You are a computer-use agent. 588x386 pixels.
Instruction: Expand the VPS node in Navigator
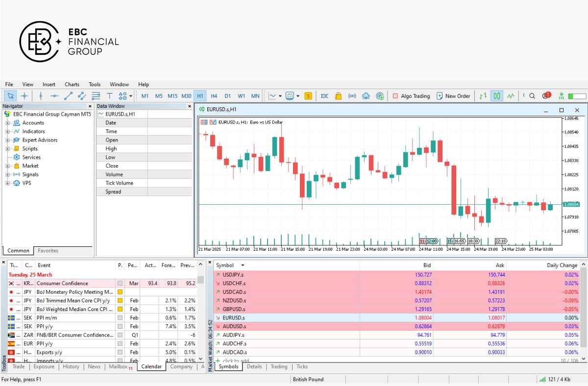click(8, 183)
